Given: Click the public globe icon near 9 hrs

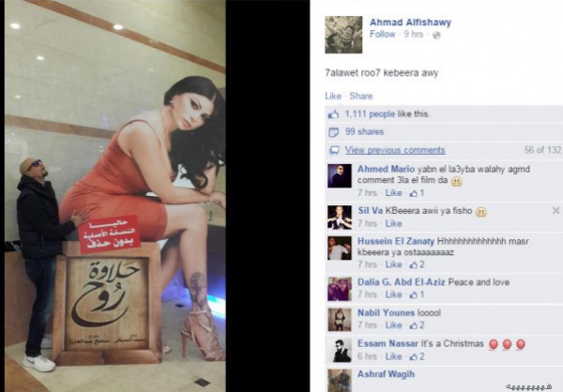Looking at the screenshot, I should tap(436, 35).
